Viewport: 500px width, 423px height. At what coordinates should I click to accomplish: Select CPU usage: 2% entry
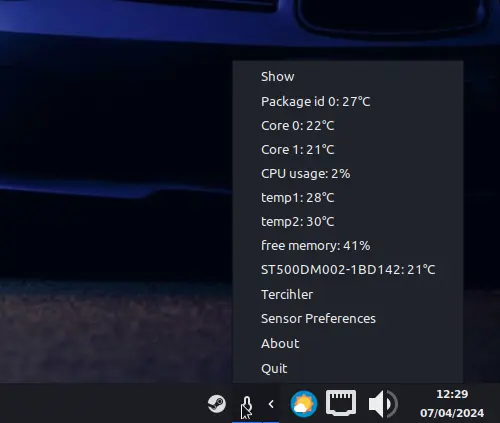click(x=348, y=174)
